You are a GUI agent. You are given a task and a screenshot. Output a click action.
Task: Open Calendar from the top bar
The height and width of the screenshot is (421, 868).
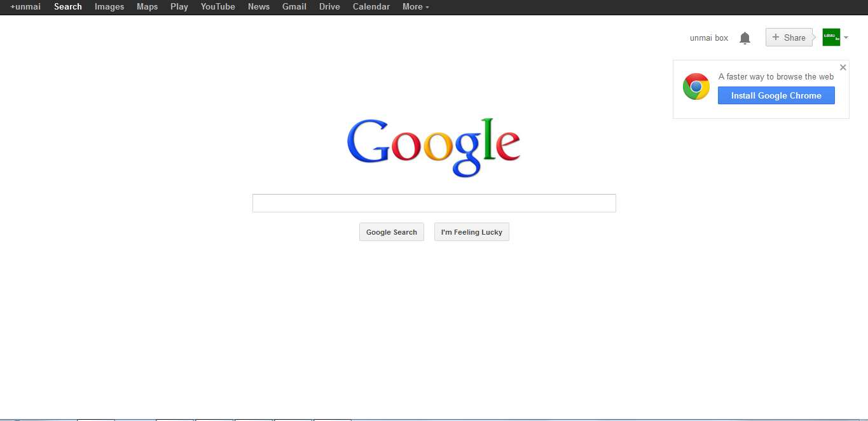(371, 6)
